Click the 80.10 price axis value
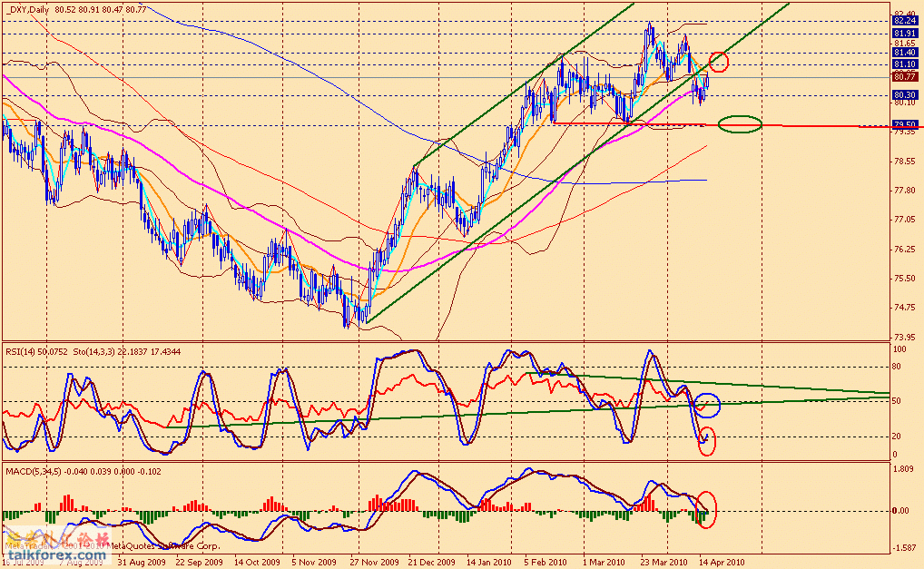The width and height of the screenshot is (924, 569). (905, 103)
